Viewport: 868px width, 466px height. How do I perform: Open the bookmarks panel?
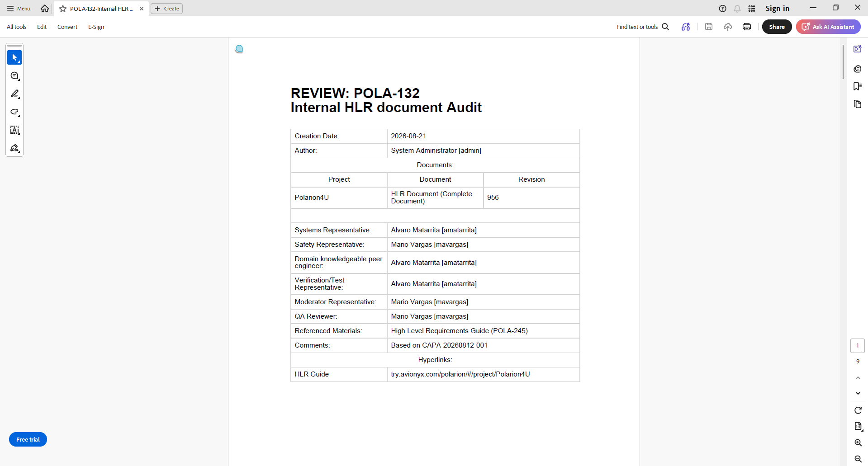click(858, 86)
